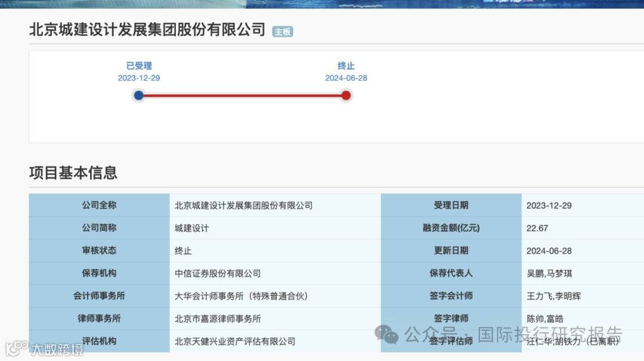The image size is (644, 361).
Task: Click the red progress line between stages
Action: point(242,95)
